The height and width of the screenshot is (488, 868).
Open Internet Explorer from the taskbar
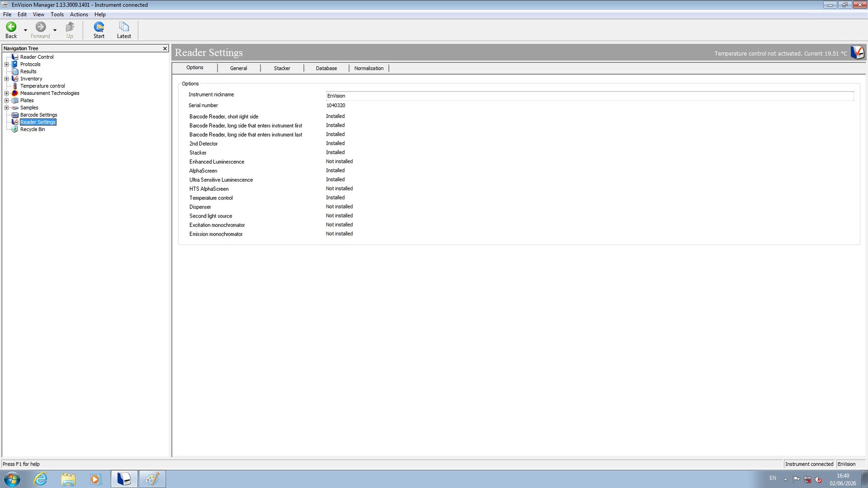40,479
